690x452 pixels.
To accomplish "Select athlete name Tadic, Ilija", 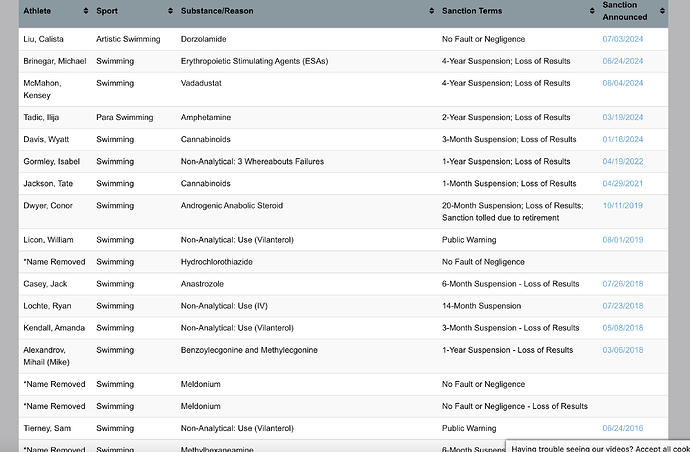I will 41,118.
